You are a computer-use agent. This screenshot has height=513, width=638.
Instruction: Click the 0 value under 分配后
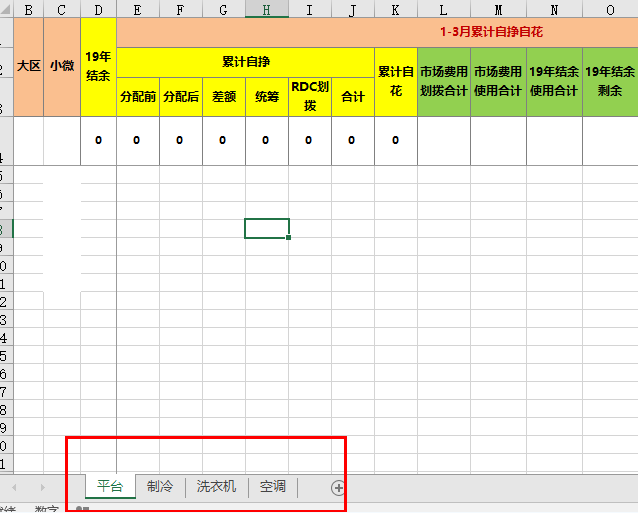coord(181,141)
